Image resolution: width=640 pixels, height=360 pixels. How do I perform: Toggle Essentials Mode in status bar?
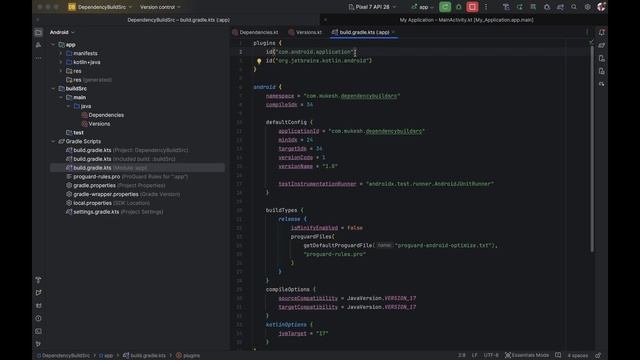(527, 355)
